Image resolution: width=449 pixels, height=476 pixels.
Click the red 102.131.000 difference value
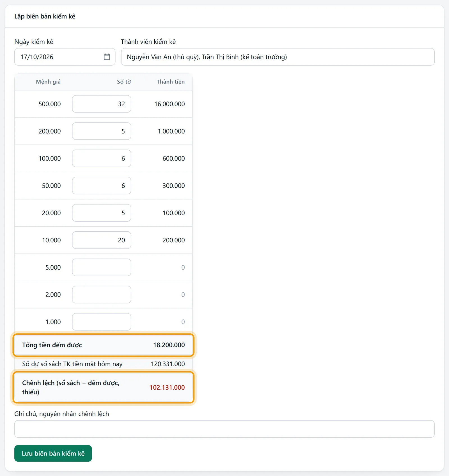167,387
